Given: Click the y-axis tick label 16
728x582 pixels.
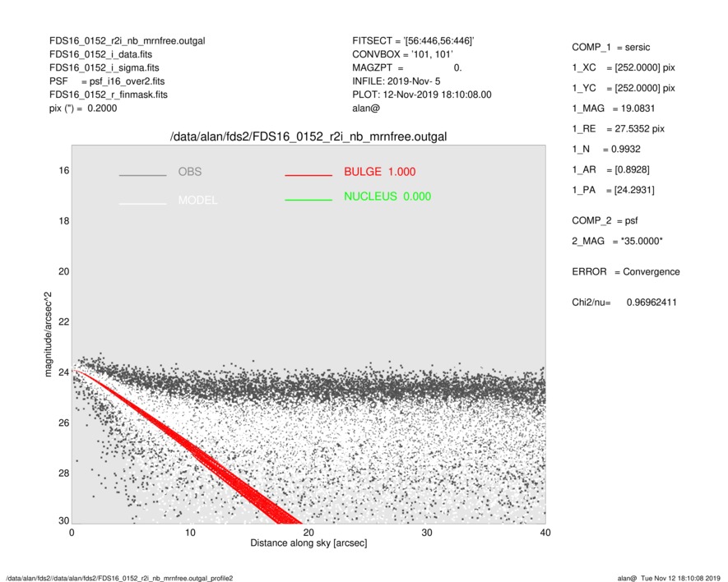Looking at the screenshot, I should click(64, 171).
